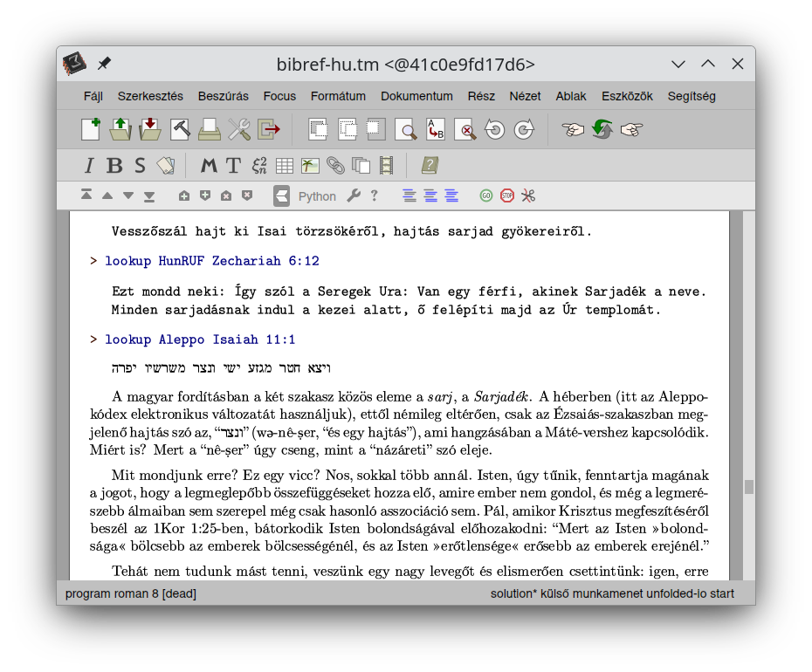The image size is (812, 672).
Task: Expand the math formula insert menu
Action: tap(259, 165)
